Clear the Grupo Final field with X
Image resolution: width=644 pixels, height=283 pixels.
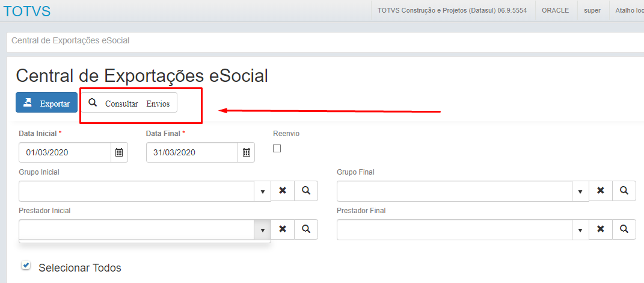[601, 190]
